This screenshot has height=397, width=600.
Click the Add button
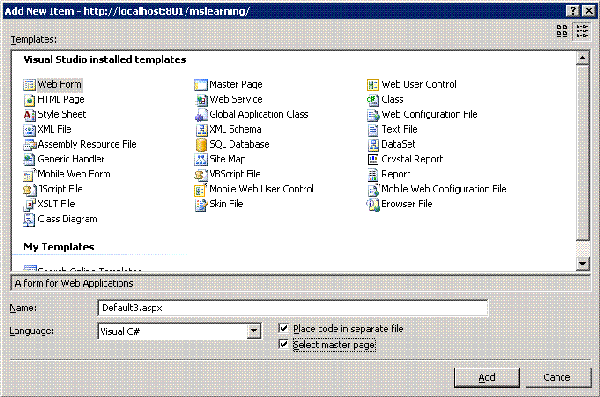pos(487,378)
